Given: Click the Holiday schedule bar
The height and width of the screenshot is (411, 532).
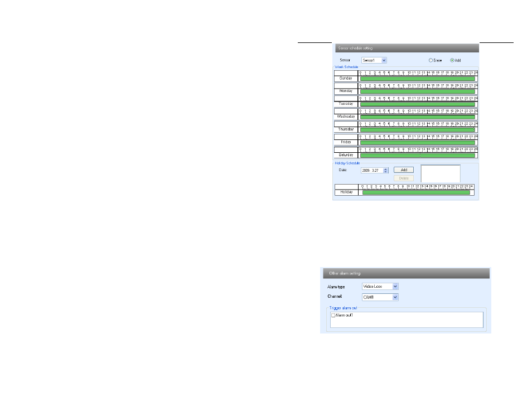Looking at the screenshot, I should click(x=416, y=192).
